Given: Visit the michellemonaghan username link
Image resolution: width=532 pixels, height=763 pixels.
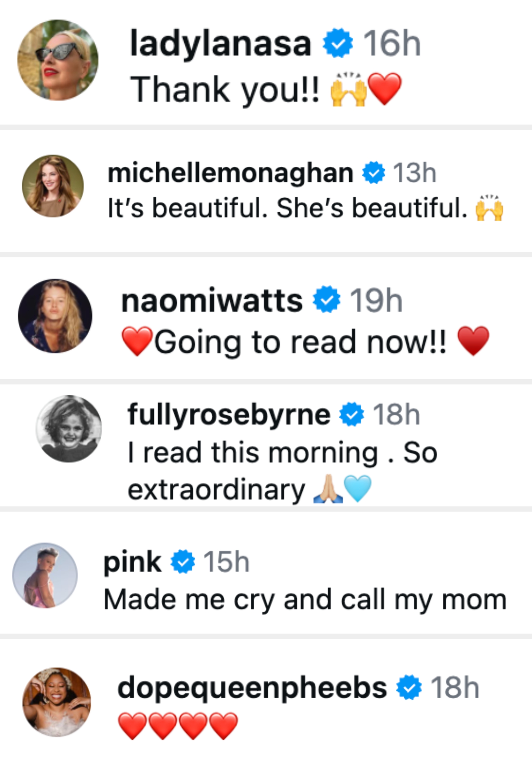Looking at the screenshot, I should (x=230, y=173).
